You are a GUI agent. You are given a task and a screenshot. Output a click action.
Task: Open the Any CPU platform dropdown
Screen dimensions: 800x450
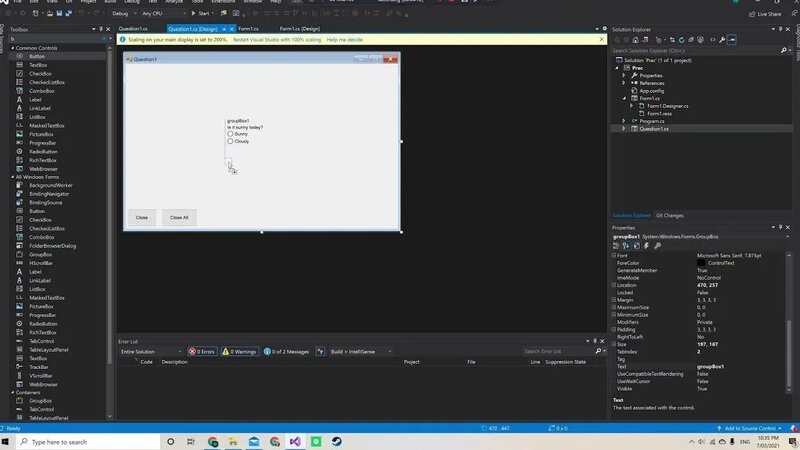coord(163,13)
